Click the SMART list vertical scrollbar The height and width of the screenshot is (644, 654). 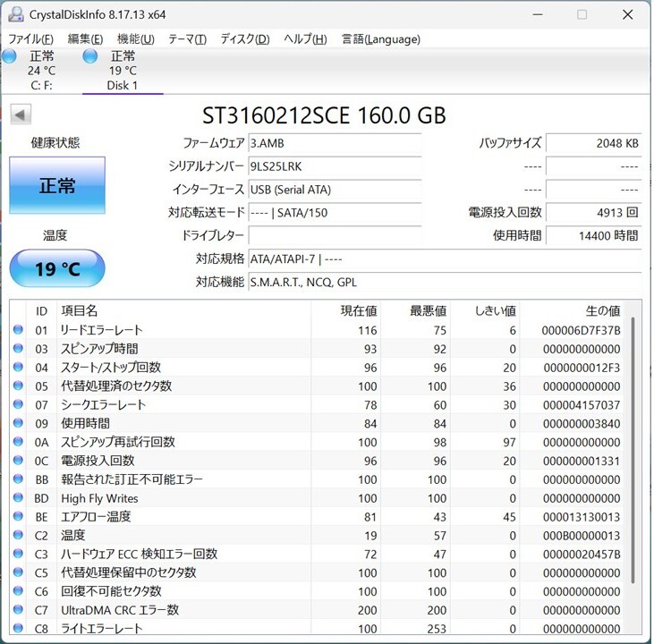633,450
